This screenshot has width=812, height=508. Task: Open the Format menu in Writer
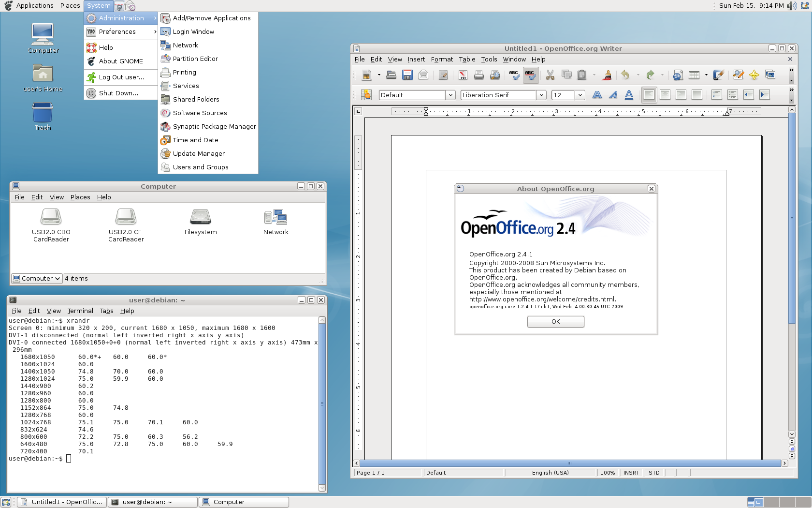pos(442,60)
